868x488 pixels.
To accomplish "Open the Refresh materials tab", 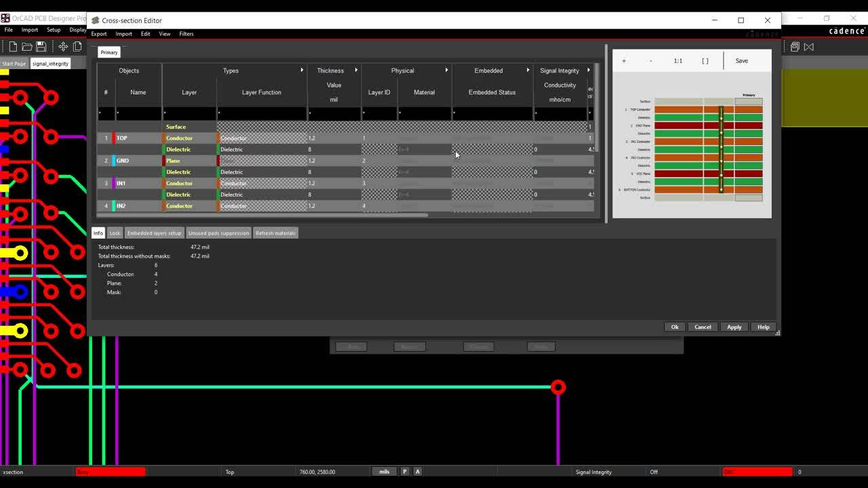I will pos(275,233).
